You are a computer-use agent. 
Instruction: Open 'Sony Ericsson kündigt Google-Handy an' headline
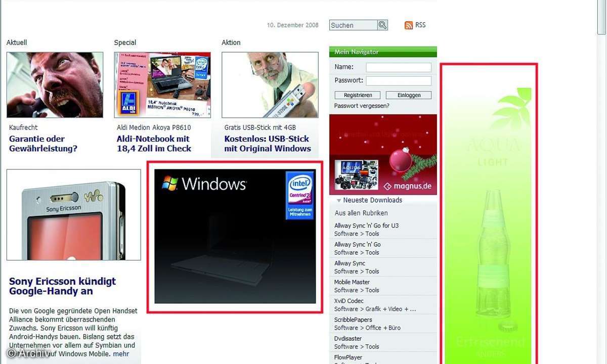[x=62, y=286]
